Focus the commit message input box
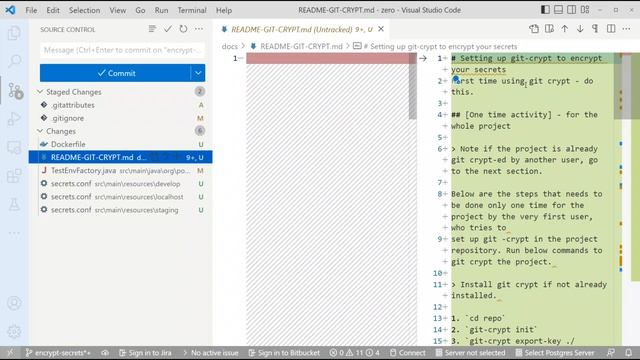 click(122, 50)
